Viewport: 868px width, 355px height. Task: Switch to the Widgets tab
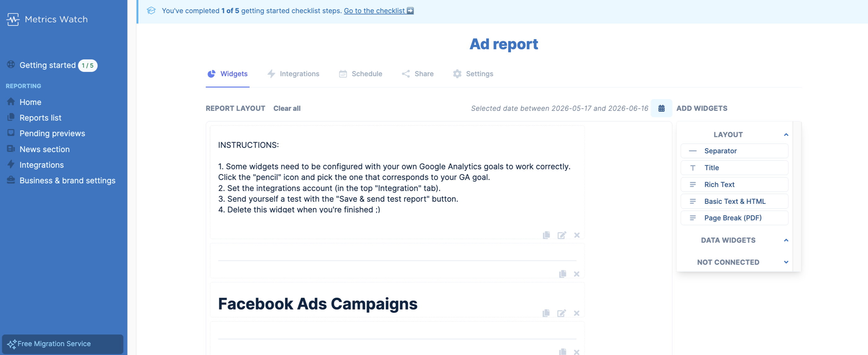point(227,74)
